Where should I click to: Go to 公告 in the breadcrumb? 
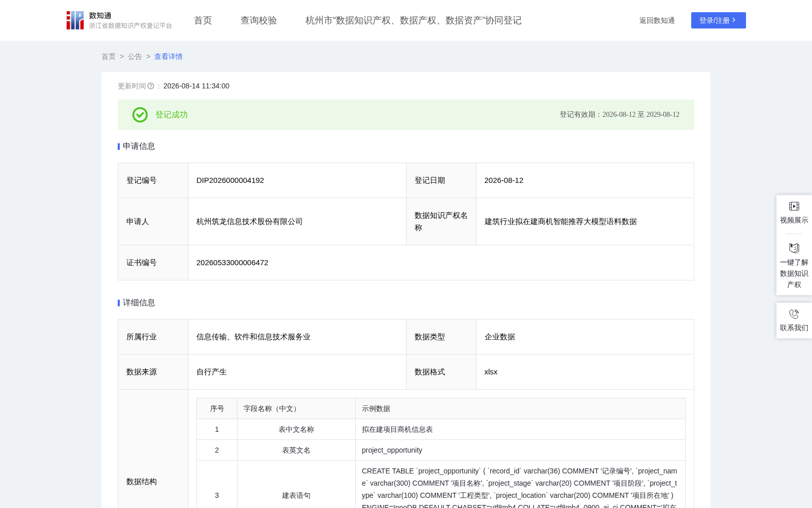(x=135, y=56)
